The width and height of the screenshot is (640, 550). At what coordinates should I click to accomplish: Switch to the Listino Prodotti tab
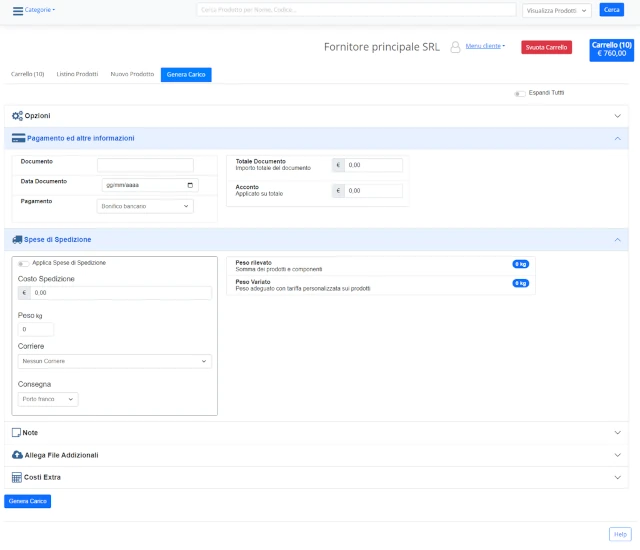click(x=77, y=74)
